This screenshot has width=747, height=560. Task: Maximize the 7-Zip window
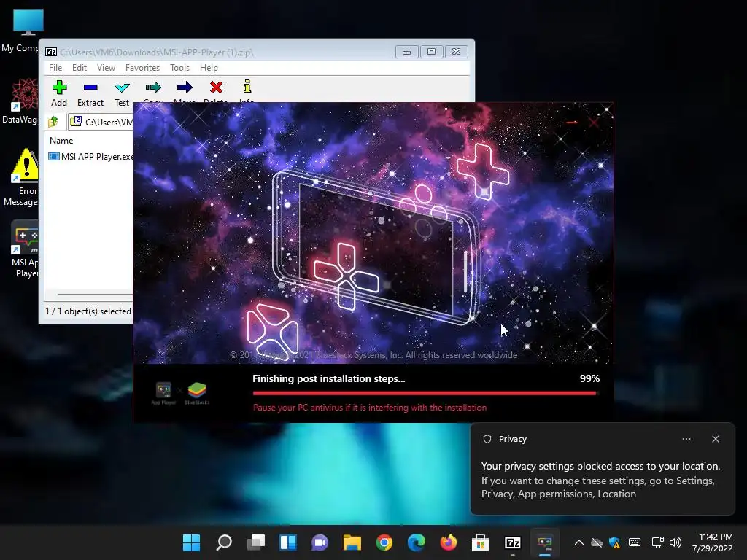click(x=431, y=52)
